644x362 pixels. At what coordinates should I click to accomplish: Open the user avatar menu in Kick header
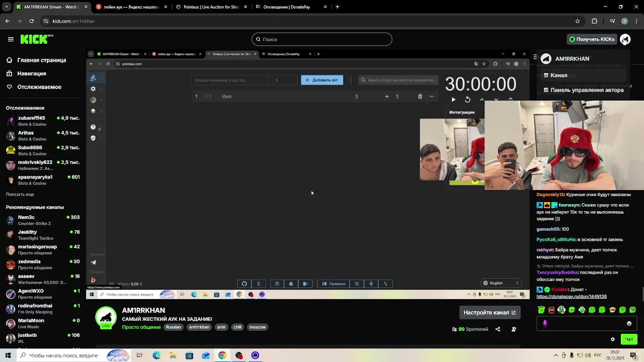(625, 39)
